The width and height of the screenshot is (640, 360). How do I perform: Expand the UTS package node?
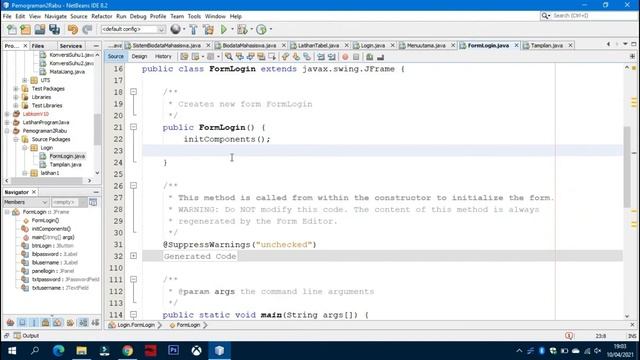click(x=25, y=80)
